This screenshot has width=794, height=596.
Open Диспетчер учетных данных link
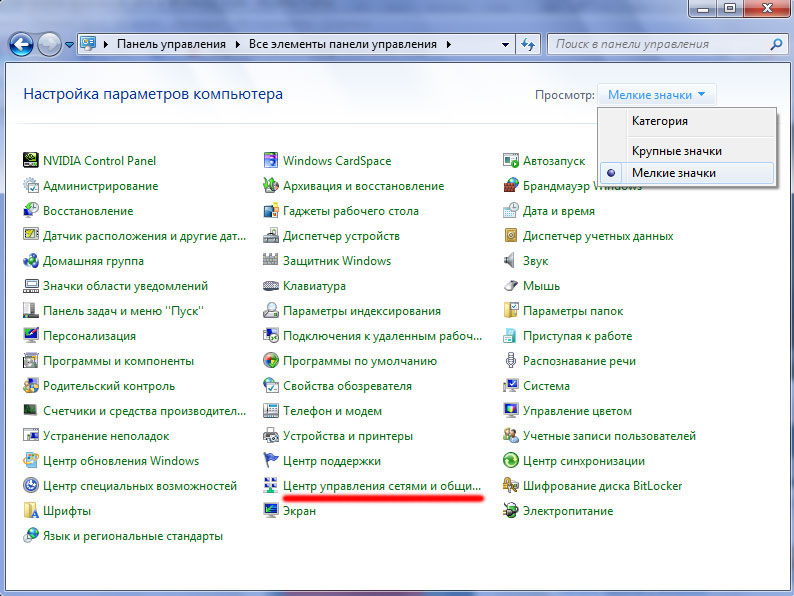click(598, 236)
